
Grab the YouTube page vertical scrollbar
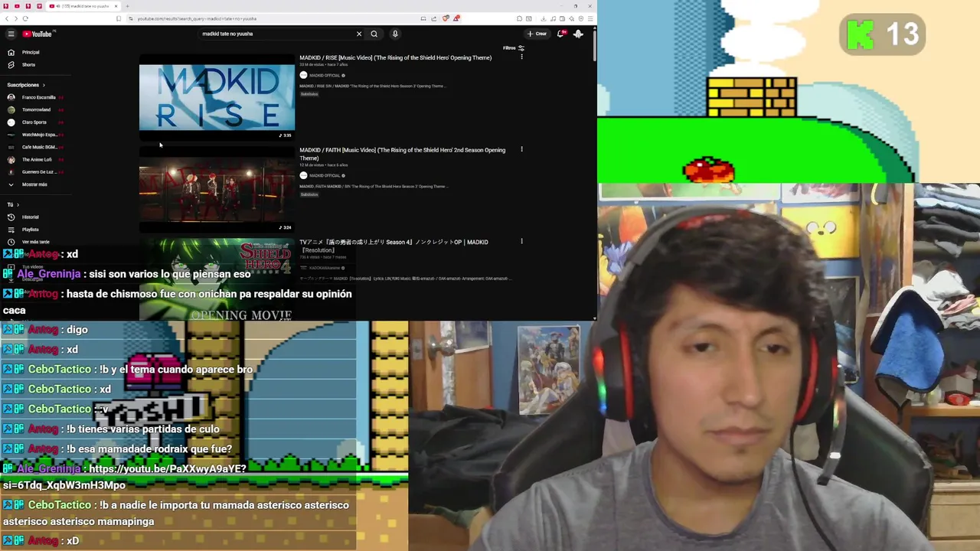(x=594, y=46)
